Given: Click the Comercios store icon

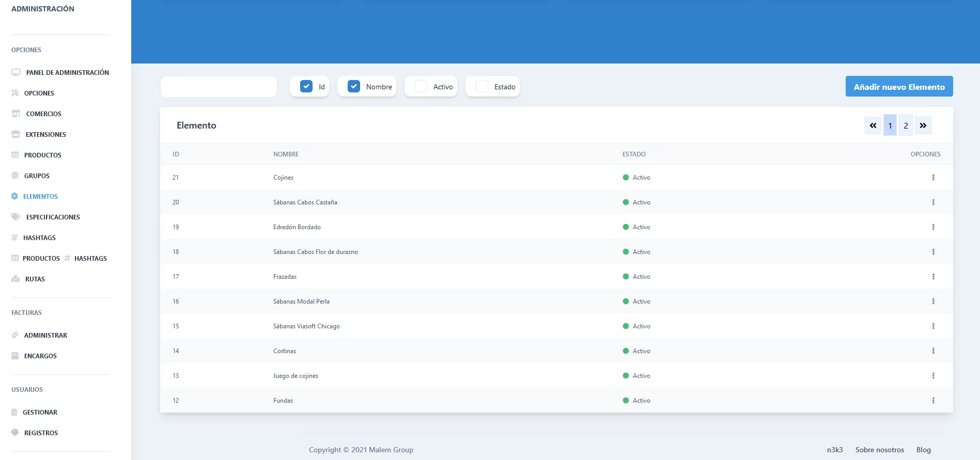Looking at the screenshot, I should coord(15,114).
